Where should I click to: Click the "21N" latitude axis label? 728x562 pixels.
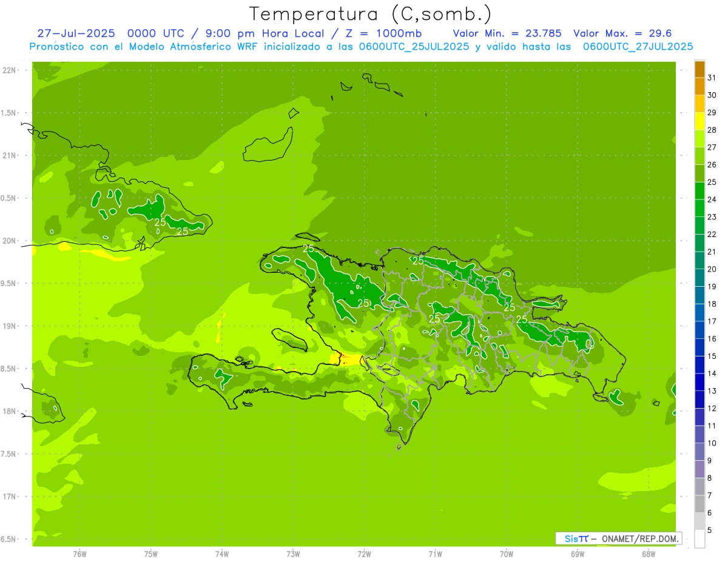[9, 156]
